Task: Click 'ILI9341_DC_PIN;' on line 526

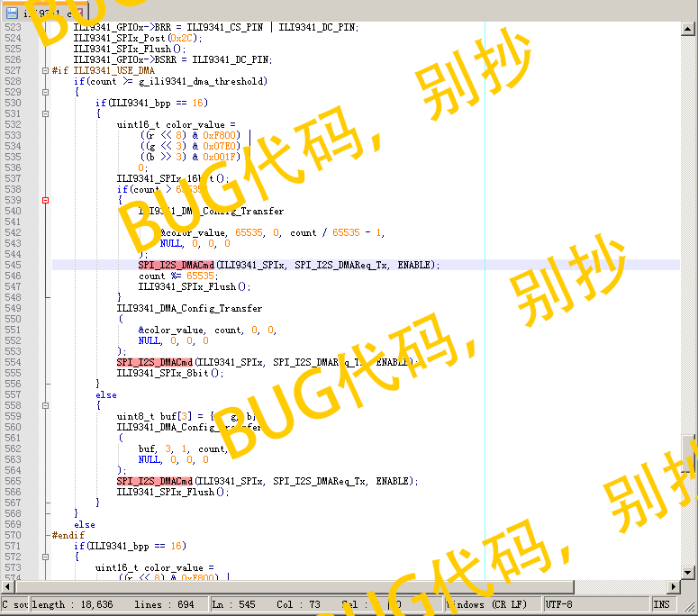Action: click(232, 59)
